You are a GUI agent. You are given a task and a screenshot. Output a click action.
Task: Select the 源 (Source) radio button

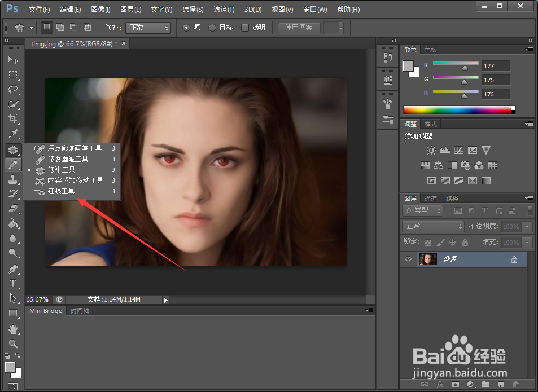[x=186, y=28]
